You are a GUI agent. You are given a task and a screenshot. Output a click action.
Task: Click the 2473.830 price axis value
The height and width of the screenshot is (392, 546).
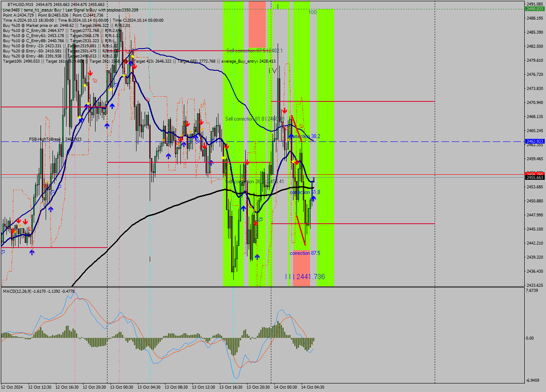click(x=536, y=89)
